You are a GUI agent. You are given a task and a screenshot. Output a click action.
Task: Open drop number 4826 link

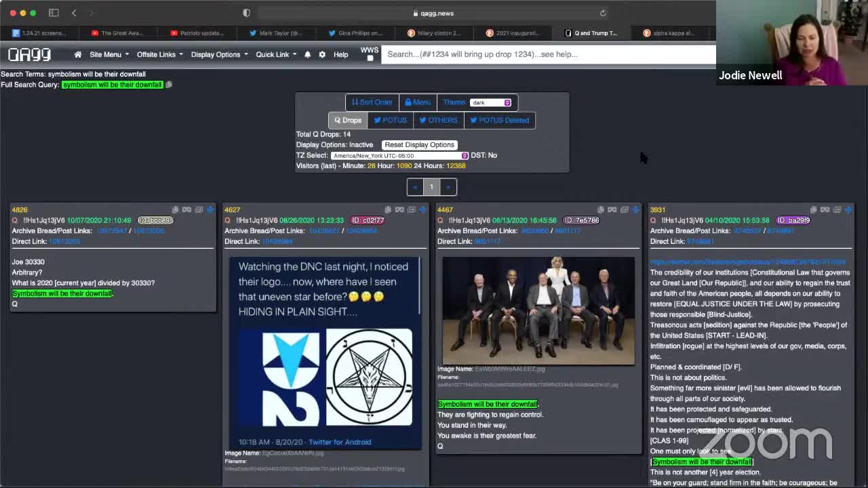[x=19, y=209]
